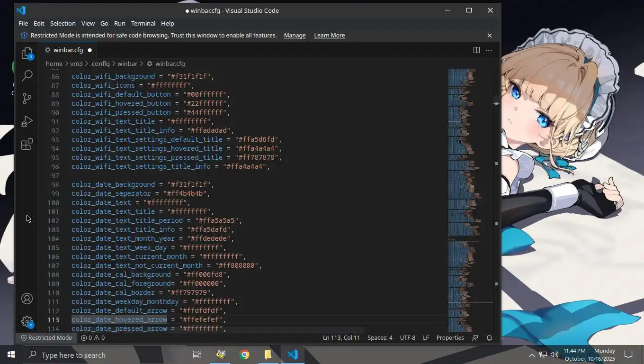Open the Selection menu
The width and height of the screenshot is (644, 364).
click(x=63, y=23)
